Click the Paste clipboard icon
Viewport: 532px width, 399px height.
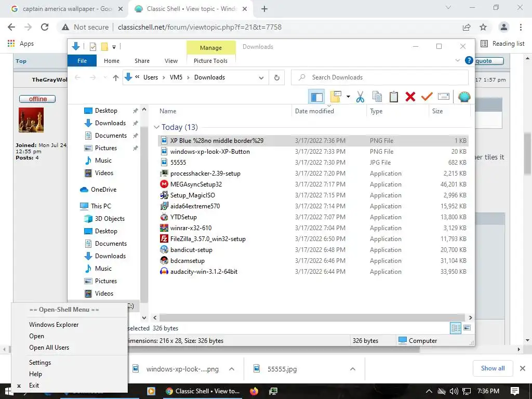(x=394, y=97)
